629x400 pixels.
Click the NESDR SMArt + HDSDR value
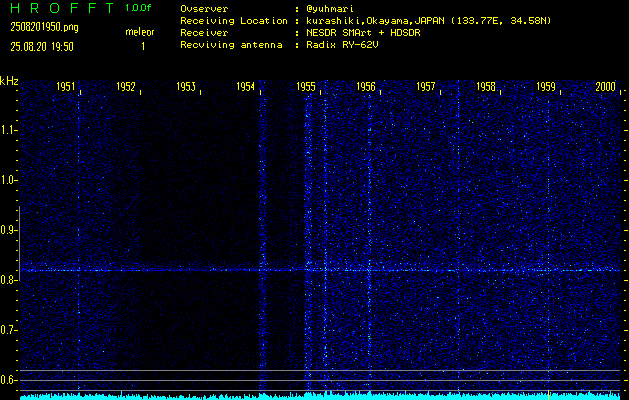click(363, 33)
